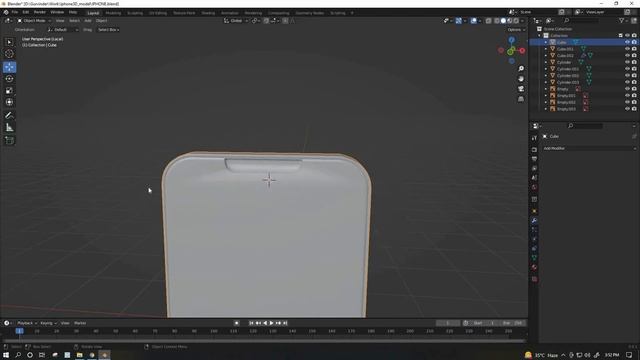Toggle X-ray mode in viewport header
Image resolution: width=640 pixels, height=360 pixels.
pos(489,21)
